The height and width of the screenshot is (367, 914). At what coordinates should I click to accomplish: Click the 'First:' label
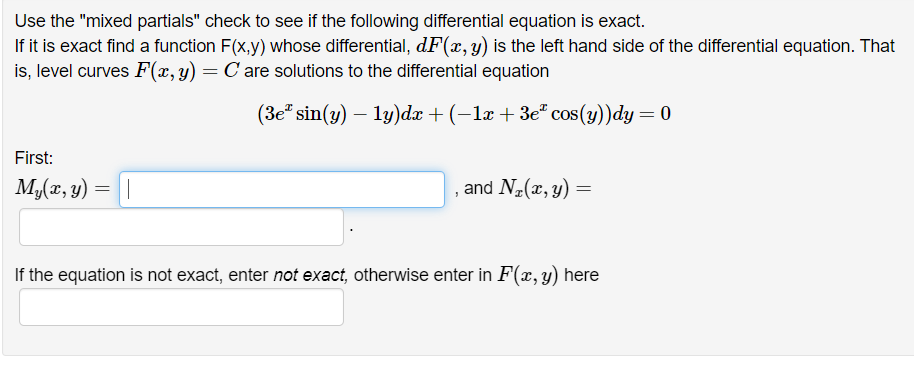(34, 158)
